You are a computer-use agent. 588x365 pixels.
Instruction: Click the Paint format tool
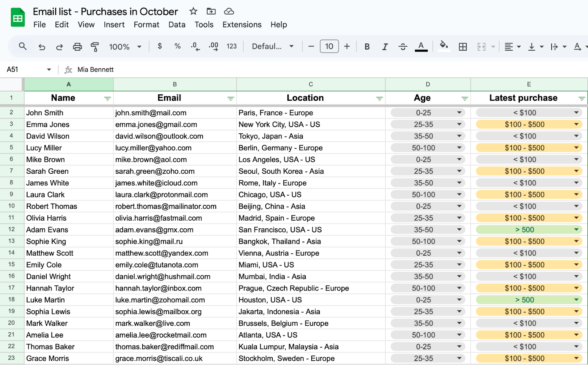[95, 46]
